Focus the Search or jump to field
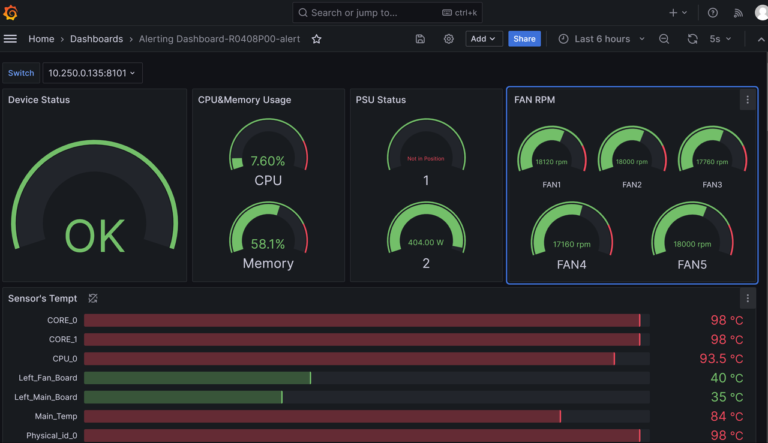Screen dimensions: 768x443 (387, 13)
